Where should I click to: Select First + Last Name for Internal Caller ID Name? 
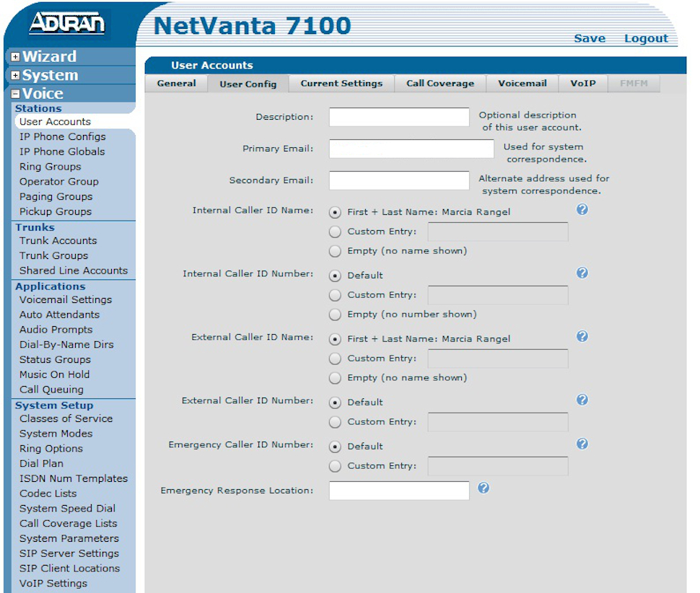click(335, 212)
